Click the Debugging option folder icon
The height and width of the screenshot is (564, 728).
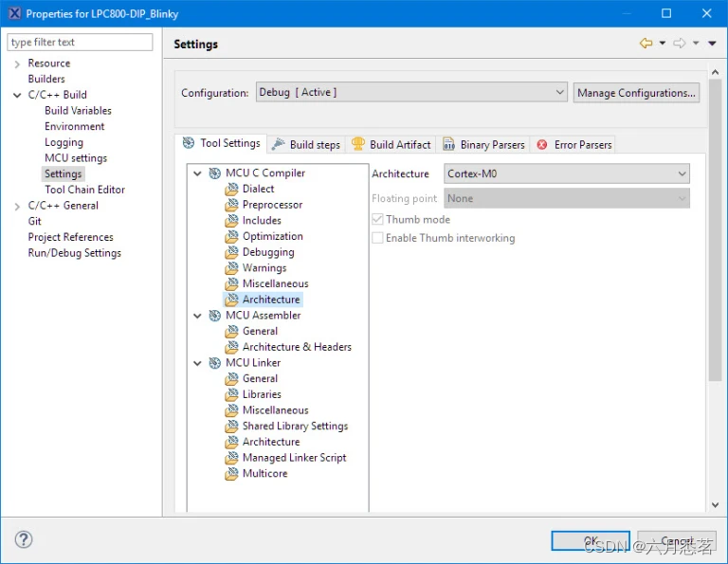click(231, 252)
